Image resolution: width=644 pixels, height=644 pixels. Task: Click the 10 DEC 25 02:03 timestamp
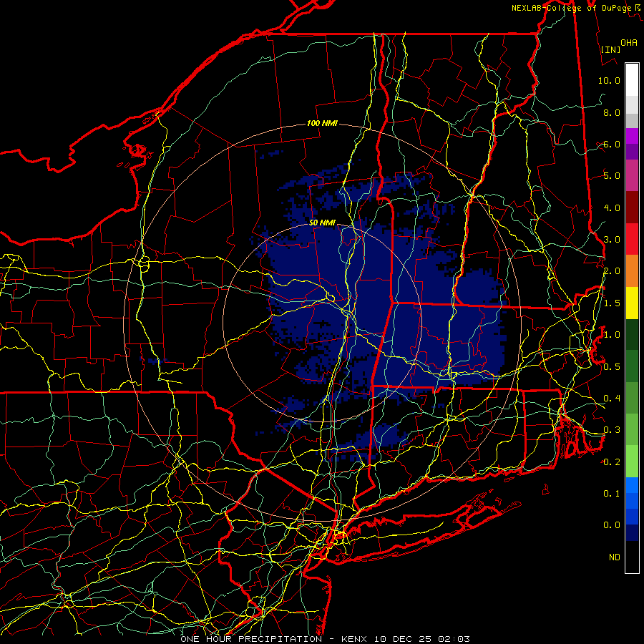pyautogui.click(x=422, y=639)
